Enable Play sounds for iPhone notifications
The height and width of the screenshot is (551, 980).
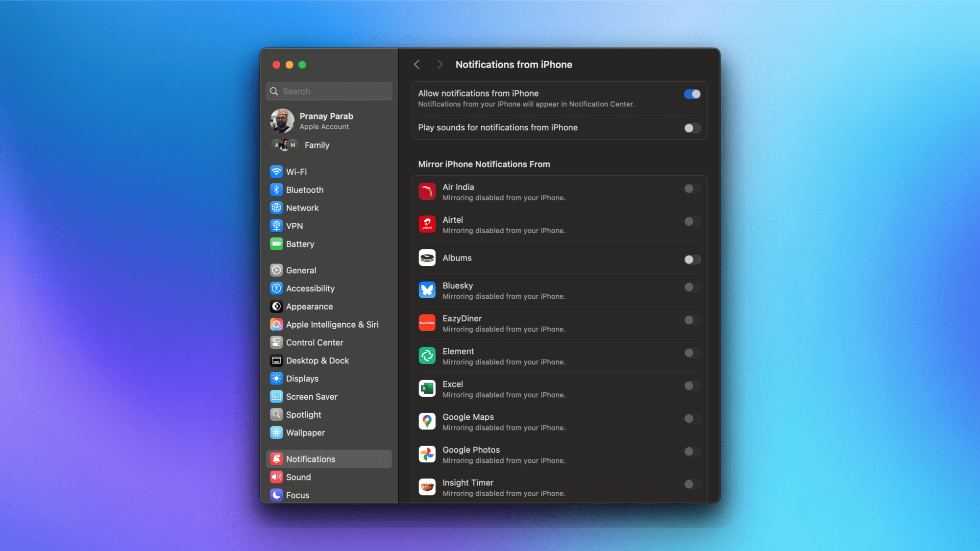(692, 128)
